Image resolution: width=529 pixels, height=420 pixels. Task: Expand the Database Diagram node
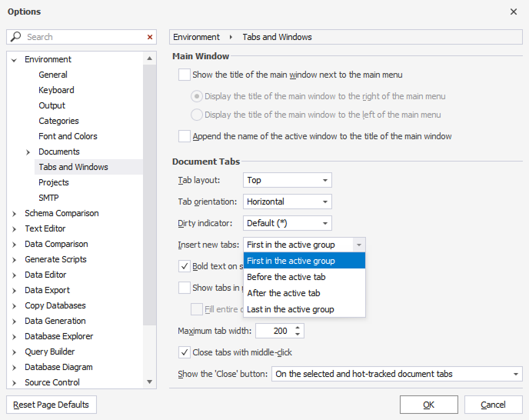14,368
